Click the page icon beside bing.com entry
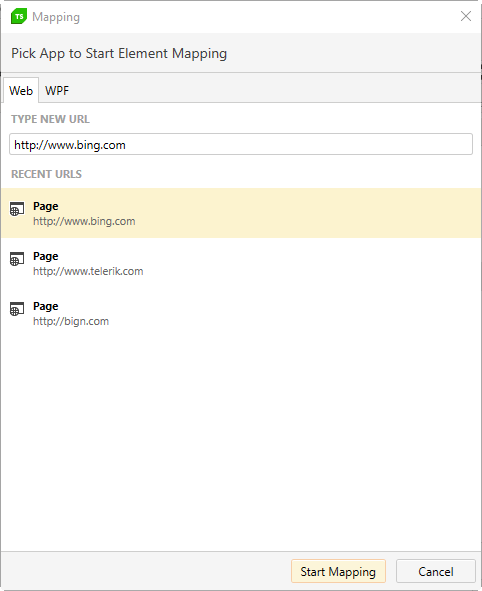Viewport: 482px width, 591px height. pyautogui.click(x=17, y=209)
